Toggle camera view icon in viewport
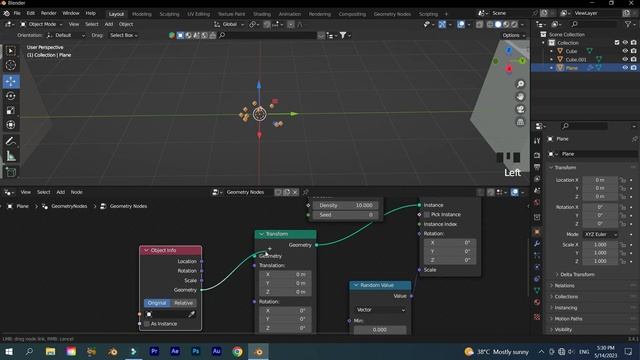The width and height of the screenshot is (640, 360). tap(520, 109)
